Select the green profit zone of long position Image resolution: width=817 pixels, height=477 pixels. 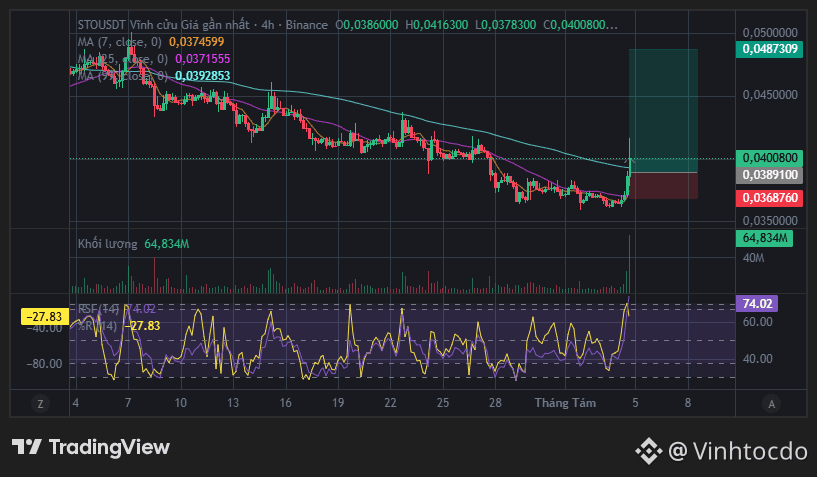pos(663,111)
